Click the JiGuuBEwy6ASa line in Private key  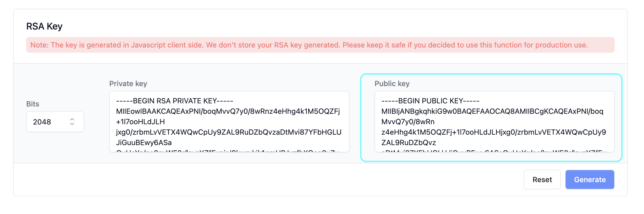(144, 142)
